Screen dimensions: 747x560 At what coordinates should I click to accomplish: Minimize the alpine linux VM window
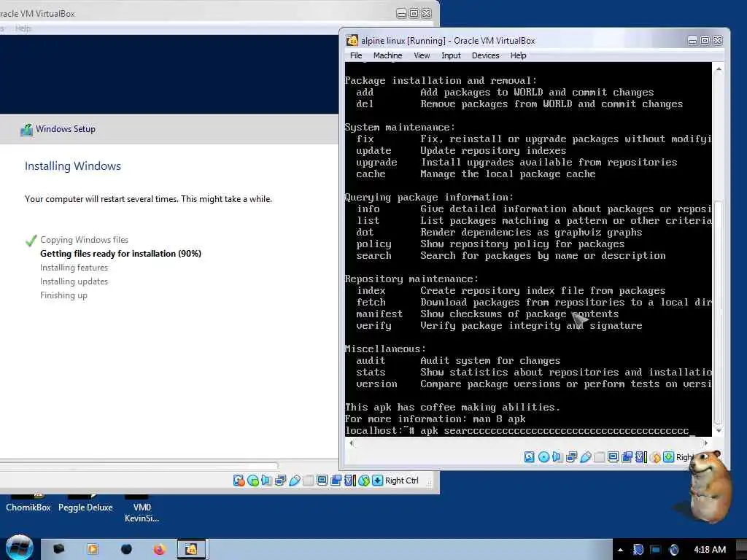(x=693, y=41)
